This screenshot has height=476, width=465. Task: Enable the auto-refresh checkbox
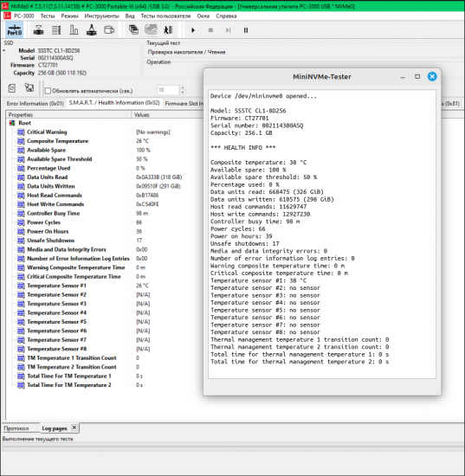(48, 91)
